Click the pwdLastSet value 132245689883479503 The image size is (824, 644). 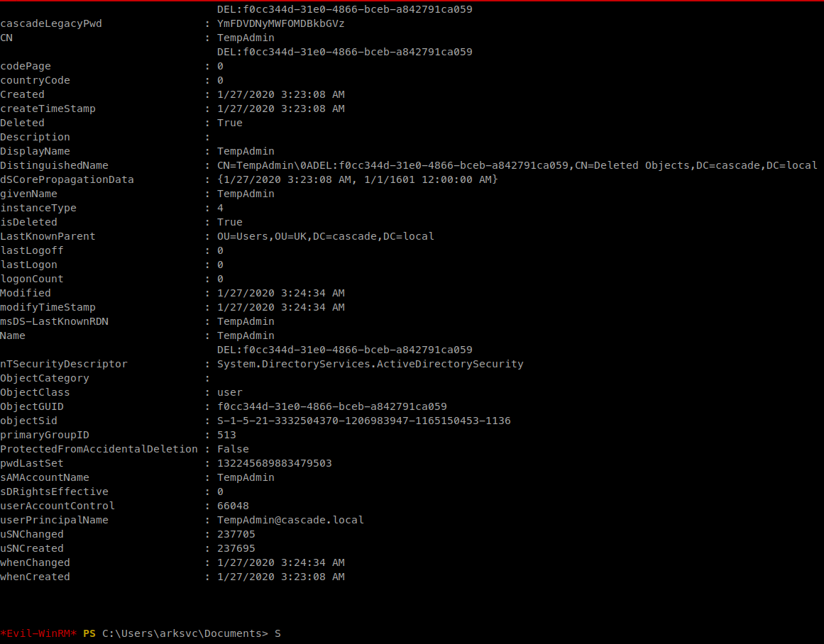coord(274,463)
